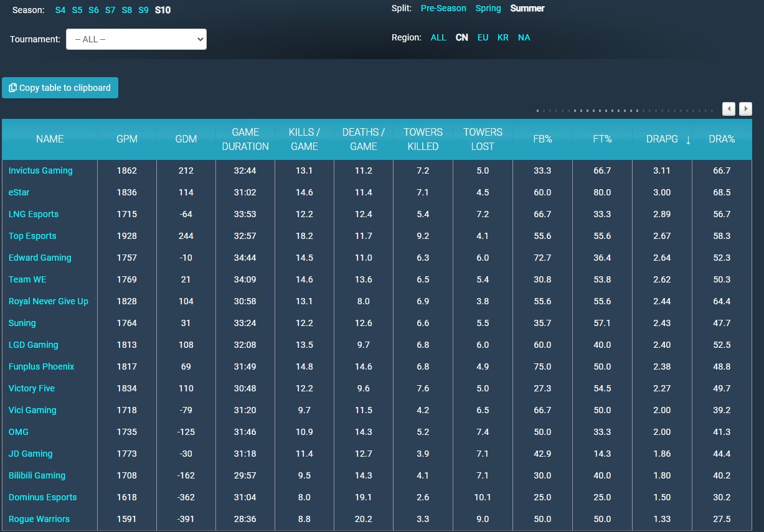The image size is (764, 532).
Task: Sort by DEATHS / GAME header
Action: tap(364, 139)
